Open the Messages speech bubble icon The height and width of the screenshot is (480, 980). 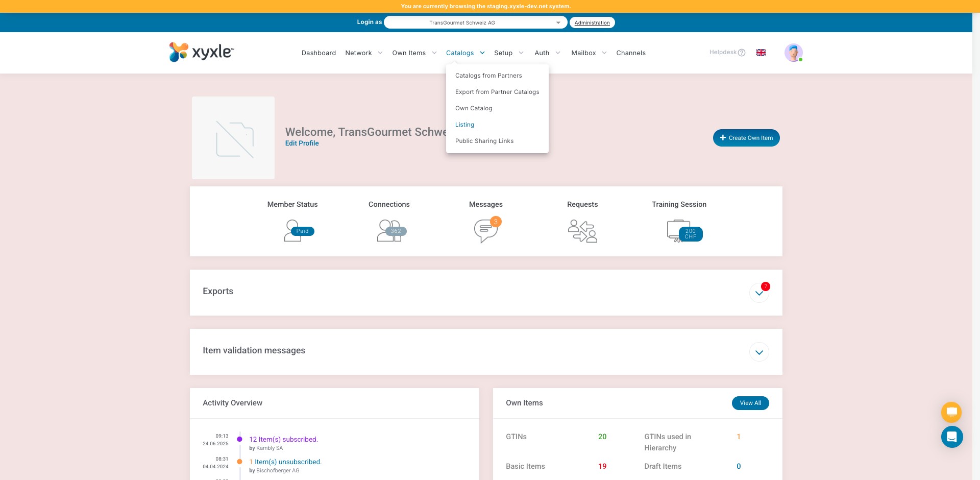pos(485,231)
